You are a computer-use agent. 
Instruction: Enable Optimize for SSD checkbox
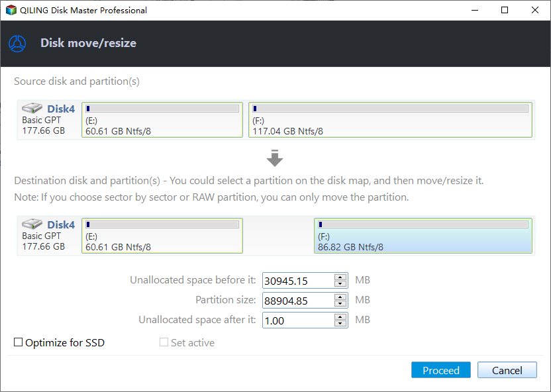(x=19, y=342)
